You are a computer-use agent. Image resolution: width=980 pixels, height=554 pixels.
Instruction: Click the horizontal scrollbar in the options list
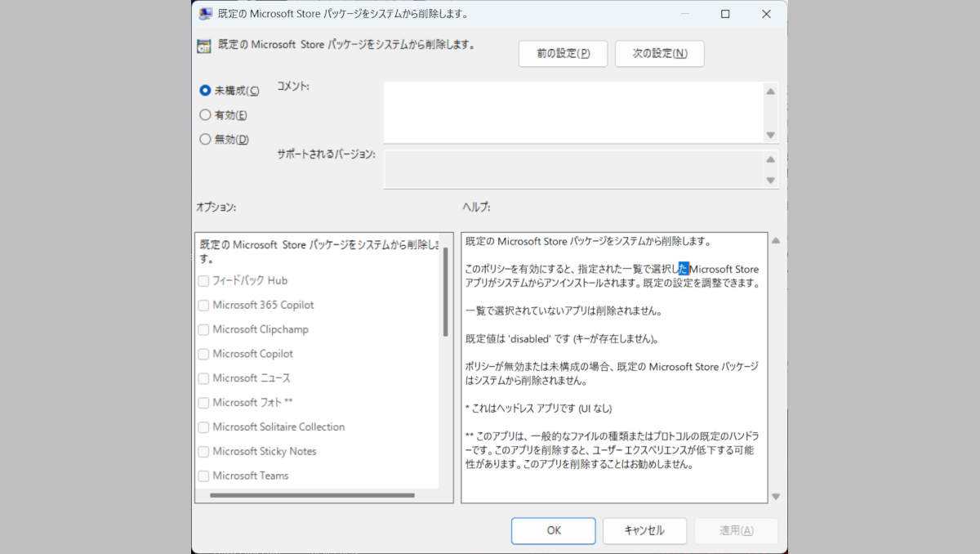pos(312,495)
